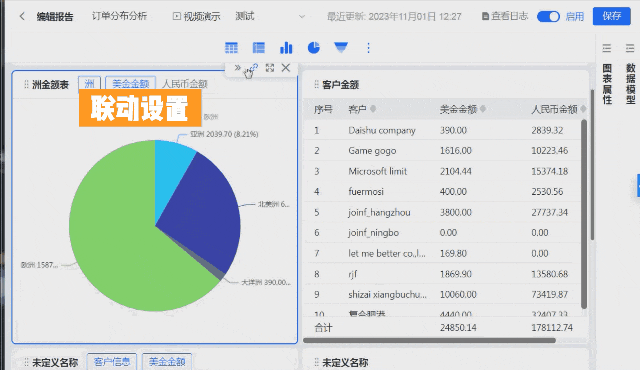Sort by the 人民币金额 column sort icon

point(583,109)
